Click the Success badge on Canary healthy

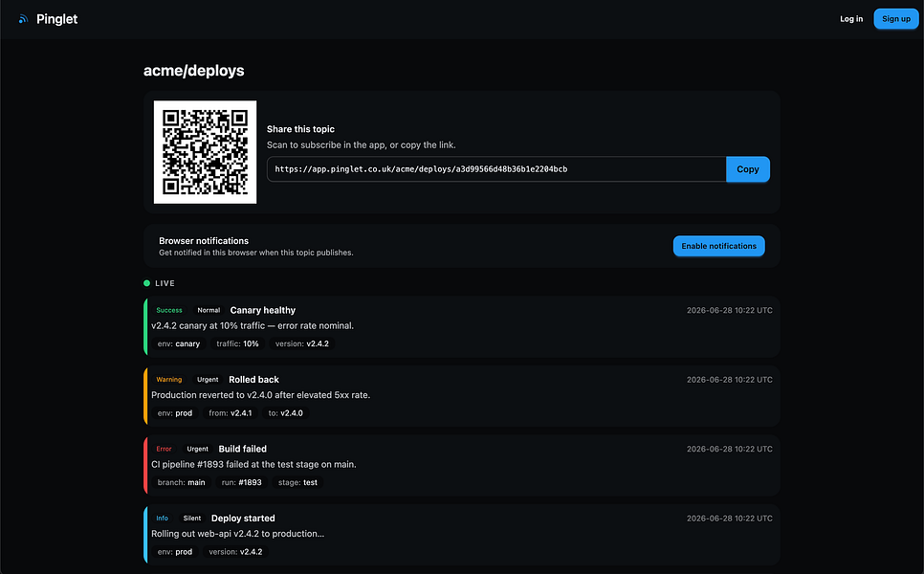pos(169,310)
